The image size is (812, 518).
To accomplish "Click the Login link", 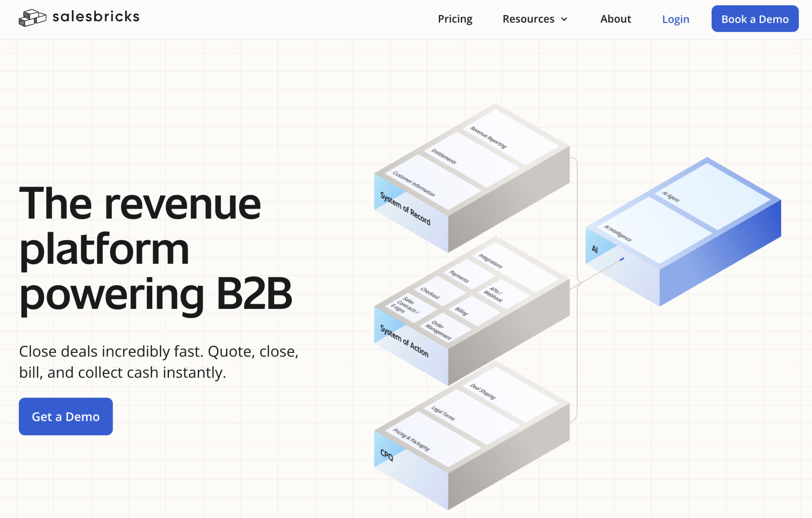I will pos(676,19).
